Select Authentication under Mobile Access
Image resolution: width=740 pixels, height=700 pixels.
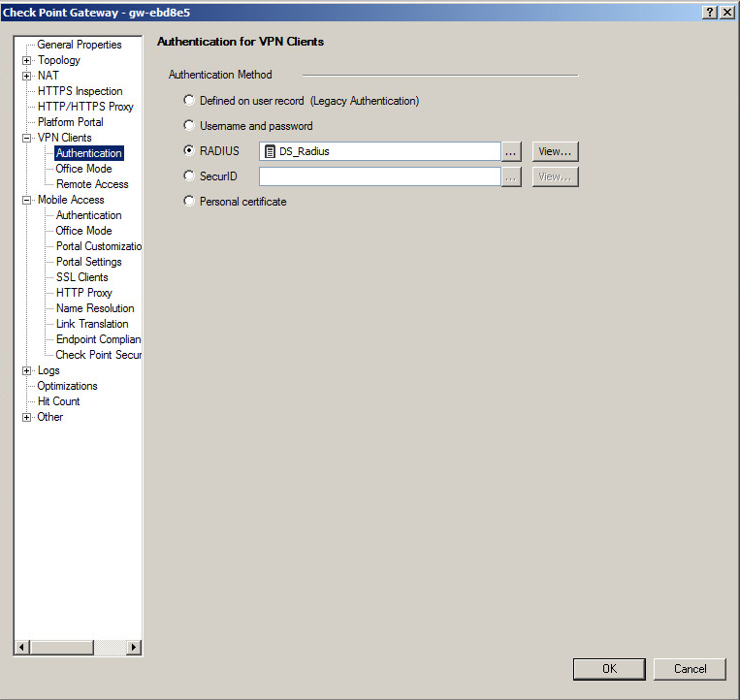(88, 215)
